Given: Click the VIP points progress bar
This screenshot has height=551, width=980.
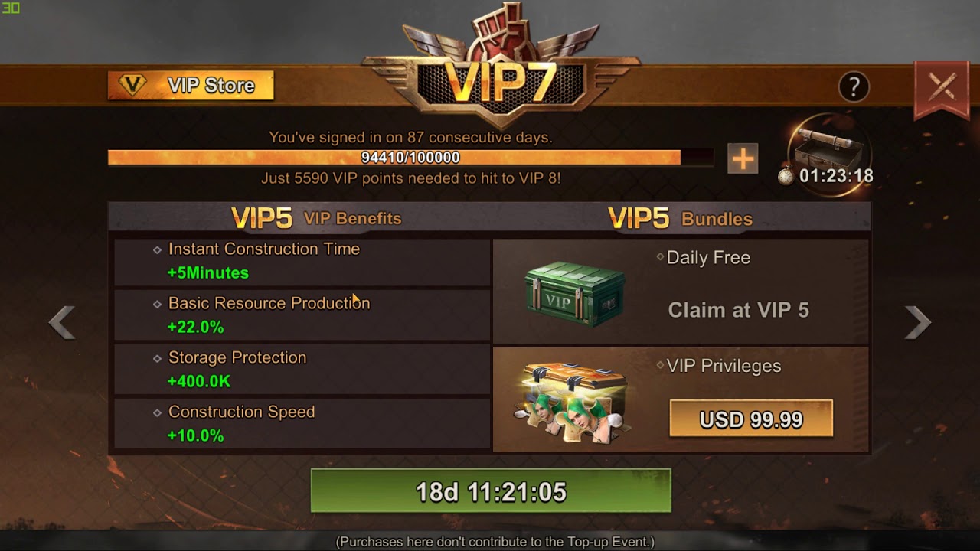Looking at the screenshot, I should [x=410, y=158].
